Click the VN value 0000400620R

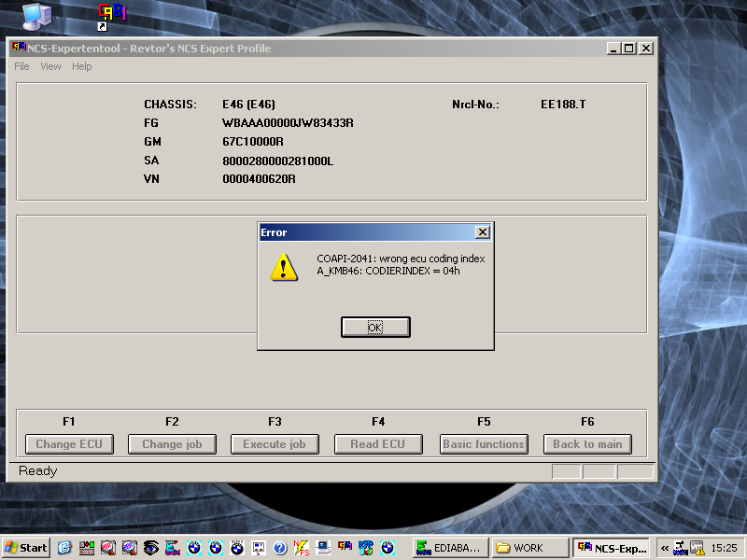(x=259, y=179)
